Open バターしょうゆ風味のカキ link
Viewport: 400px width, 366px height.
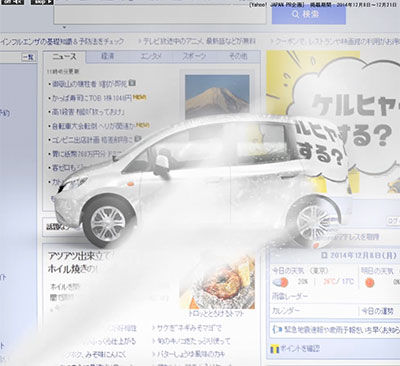click(x=191, y=354)
